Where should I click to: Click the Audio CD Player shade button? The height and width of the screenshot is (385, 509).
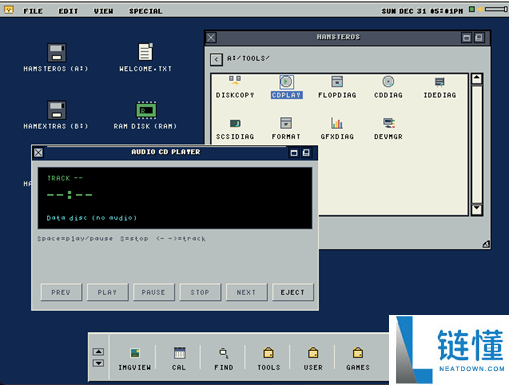coord(306,153)
